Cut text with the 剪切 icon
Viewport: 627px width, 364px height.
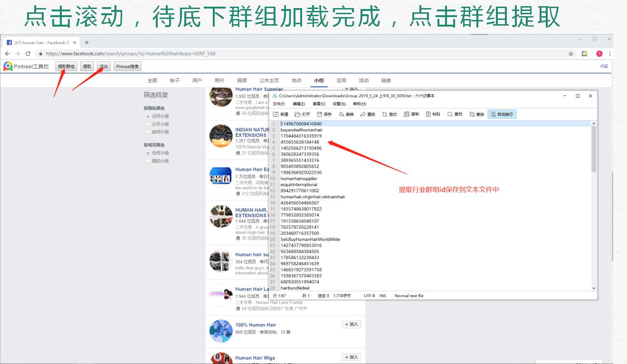coord(389,114)
